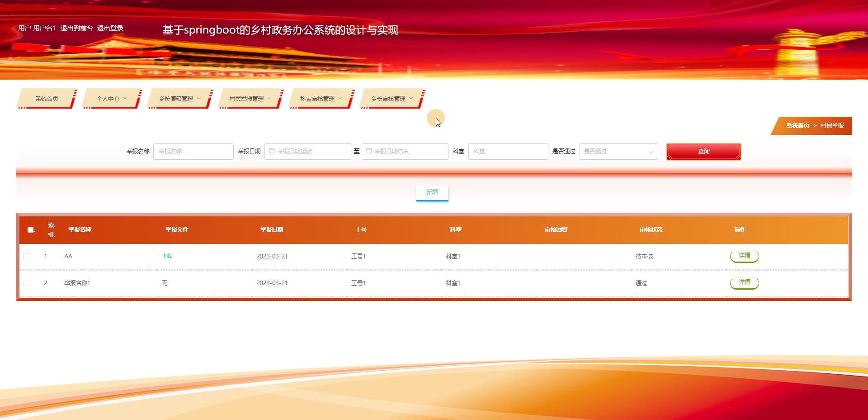Click the AA name cell
The image size is (868, 420).
click(x=68, y=256)
